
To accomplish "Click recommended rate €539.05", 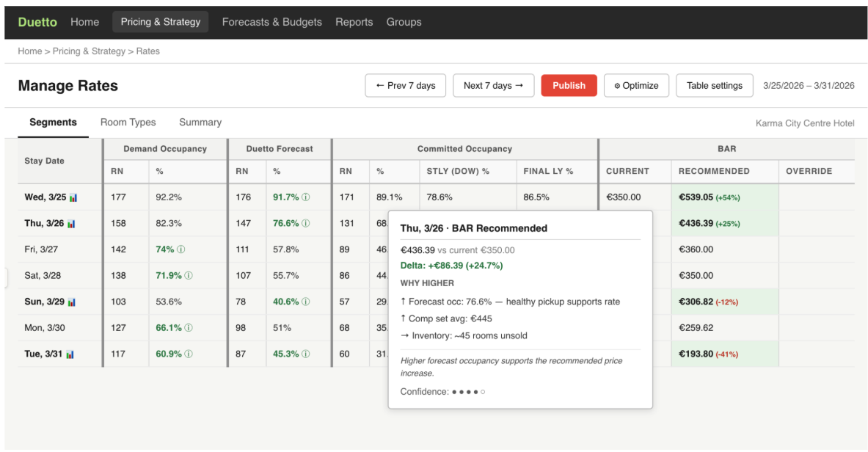I will pyautogui.click(x=696, y=197).
